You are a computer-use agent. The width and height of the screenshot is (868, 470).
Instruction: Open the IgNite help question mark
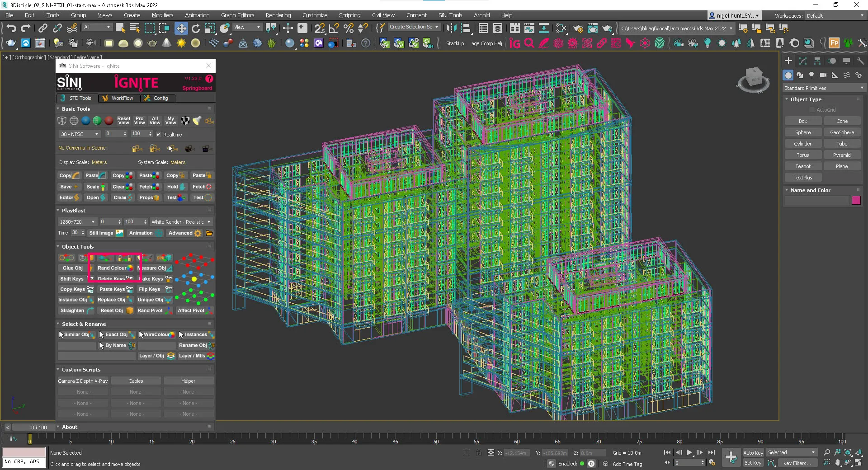(x=209, y=79)
